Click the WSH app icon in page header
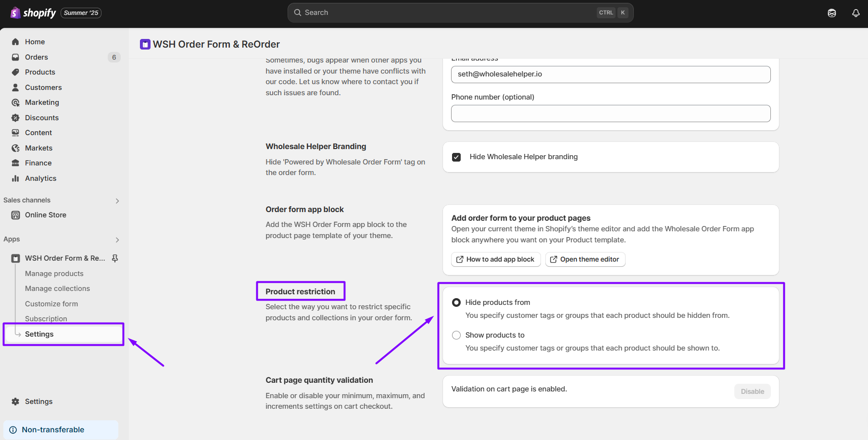The height and width of the screenshot is (440, 868). coord(145,44)
